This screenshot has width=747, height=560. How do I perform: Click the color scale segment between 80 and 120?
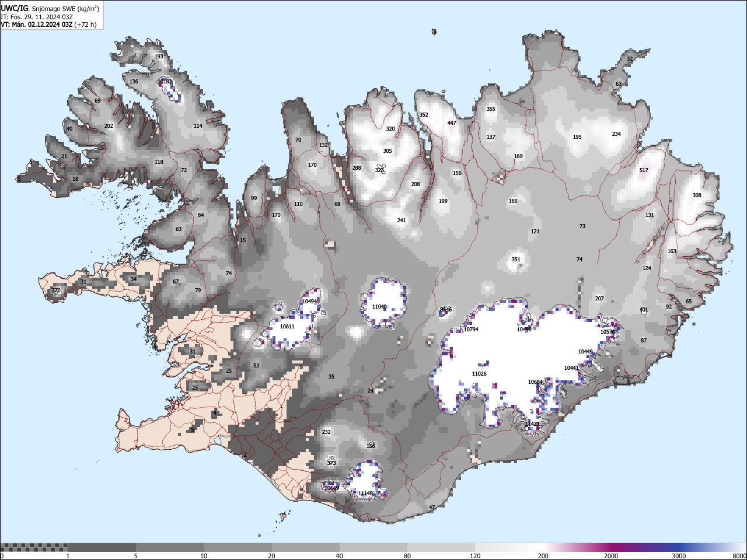(x=441, y=547)
